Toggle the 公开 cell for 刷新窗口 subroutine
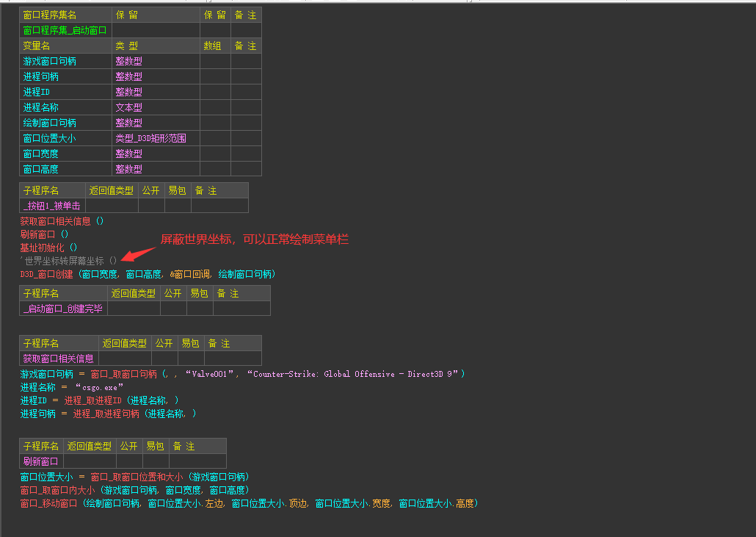The width and height of the screenshot is (756, 537). [x=129, y=462]
